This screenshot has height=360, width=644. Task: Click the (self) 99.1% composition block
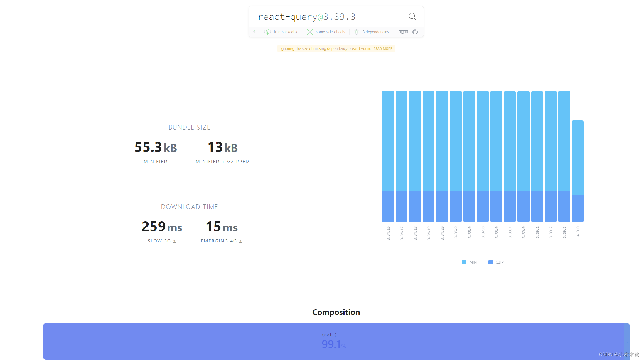pyautogui.click(x=333, y=341)
